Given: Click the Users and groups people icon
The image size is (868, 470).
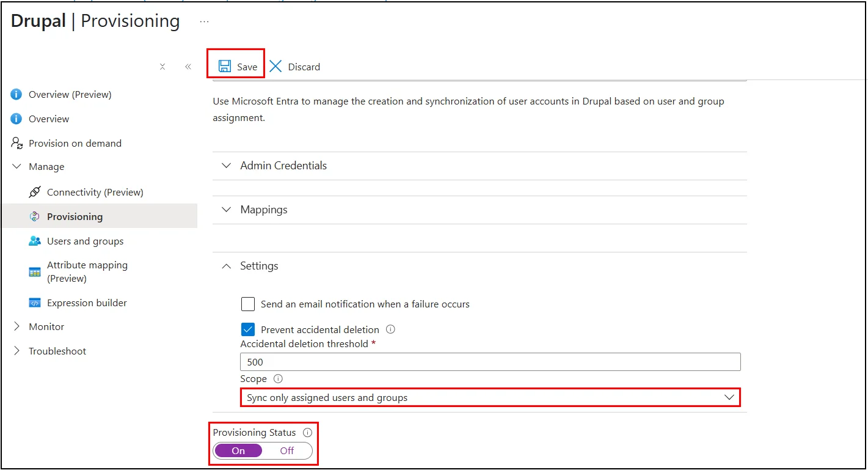Looking at the screenshot, I should click(x=35, y=241).
